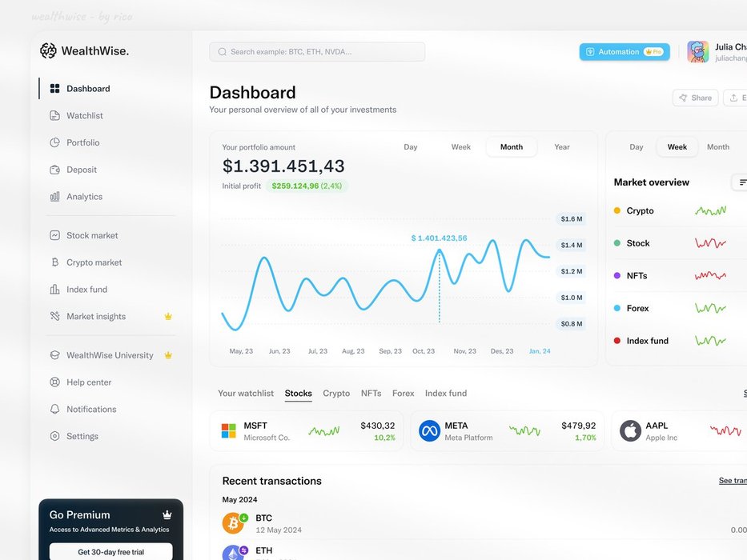Click the $1.6 M axis label
747x560 pixels.
571,219
